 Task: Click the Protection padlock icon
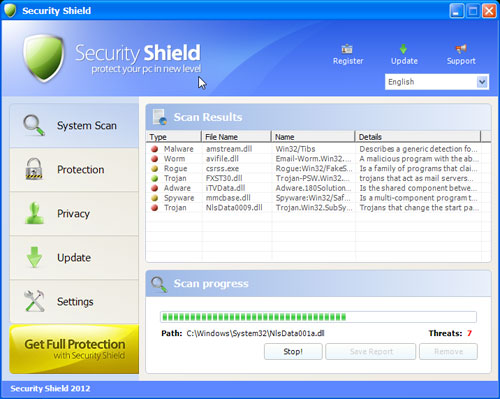click(34, 169)
